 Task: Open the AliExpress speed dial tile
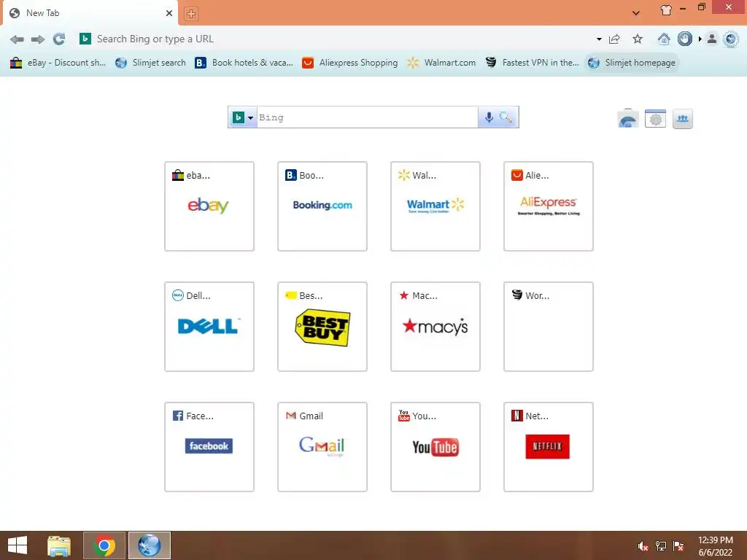tap(549, 206)
